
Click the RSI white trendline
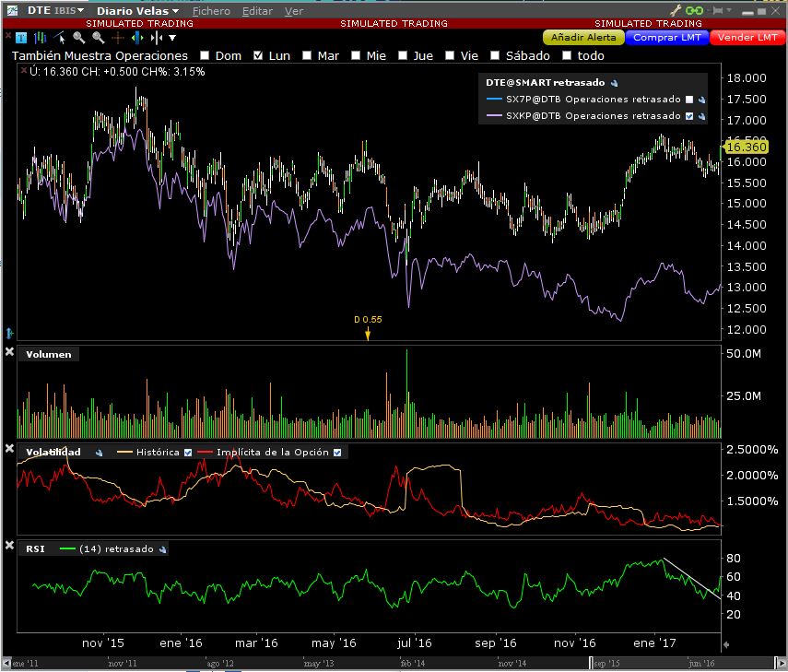692,579
